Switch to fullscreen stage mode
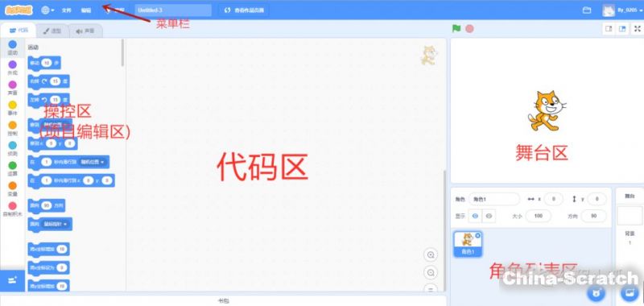Image resolution: width=644 pixels, height=306 pixels. (x=637, y=29)
